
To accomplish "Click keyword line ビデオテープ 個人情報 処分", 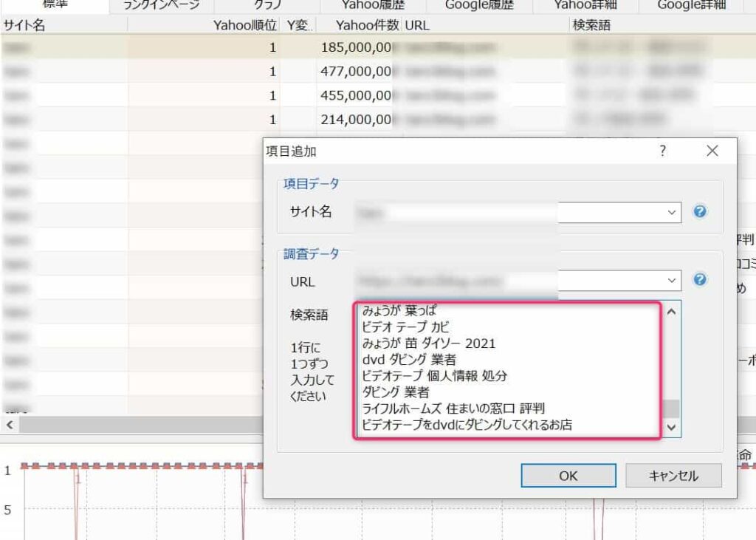I will 434,375.
